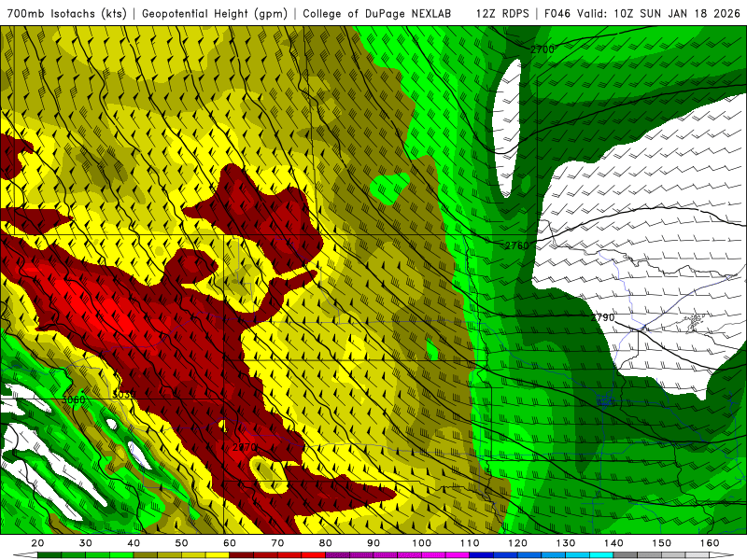
Task: Click the 2760 height contour label
Action: tap(517, 245)
